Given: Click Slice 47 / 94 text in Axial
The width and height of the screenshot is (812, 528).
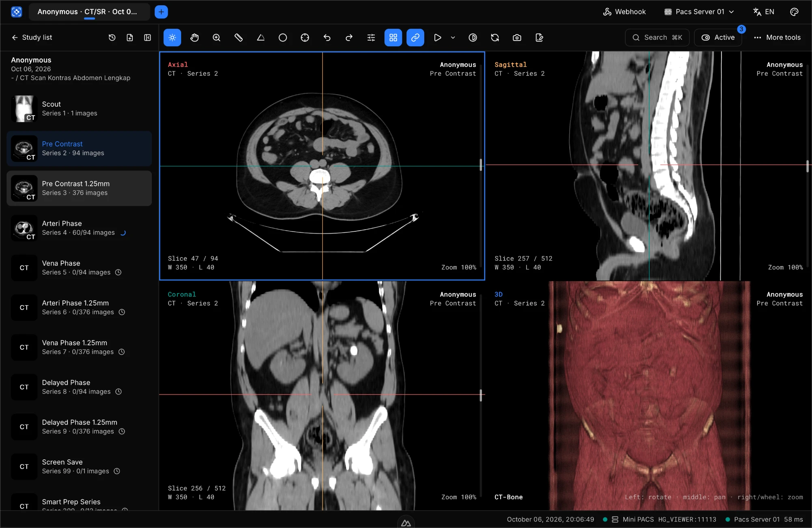Looking at the screenshot, I should [193, 259].
